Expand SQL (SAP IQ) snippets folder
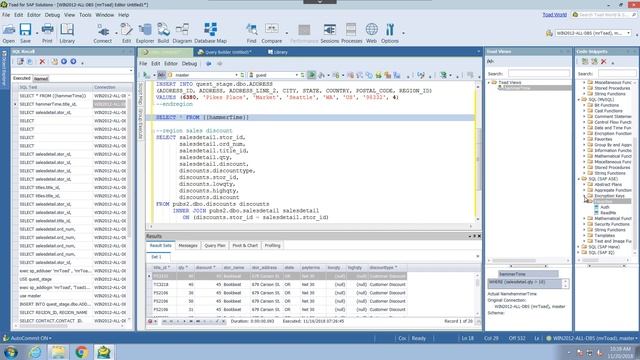 (x=579, y=253)
